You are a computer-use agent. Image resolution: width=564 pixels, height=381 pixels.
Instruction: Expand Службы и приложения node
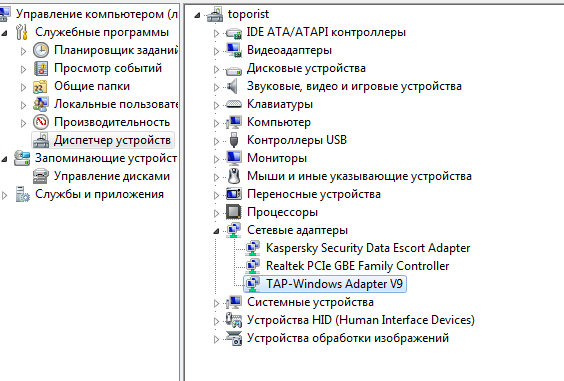coord(5,195)
